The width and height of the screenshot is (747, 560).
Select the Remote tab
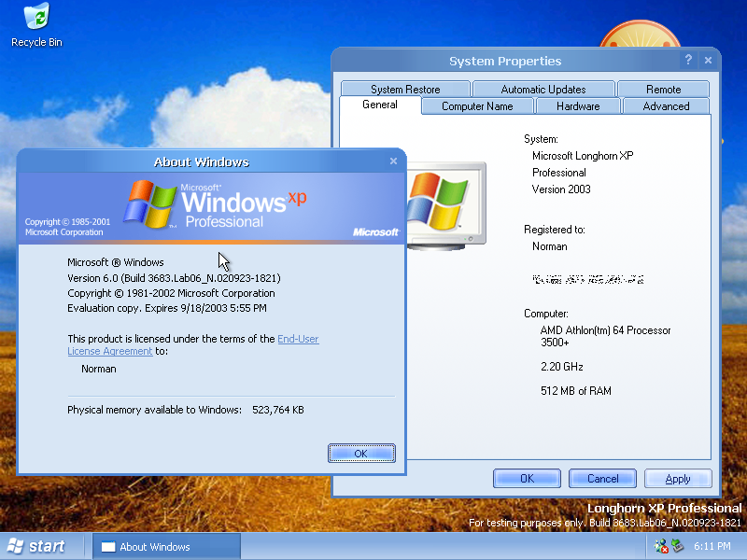pyautogui.click(x=663, y=90)
